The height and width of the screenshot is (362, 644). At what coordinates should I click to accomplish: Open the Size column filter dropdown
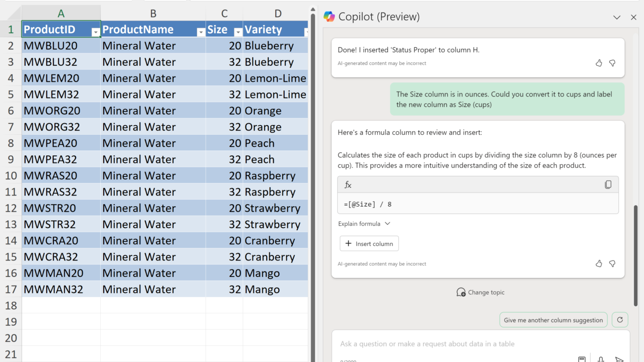[238, 32]
